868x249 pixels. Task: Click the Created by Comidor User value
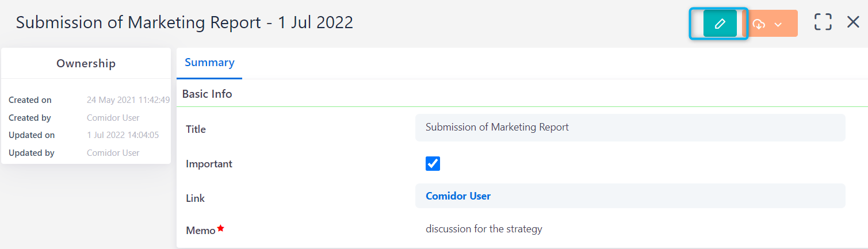click(113, 118)
